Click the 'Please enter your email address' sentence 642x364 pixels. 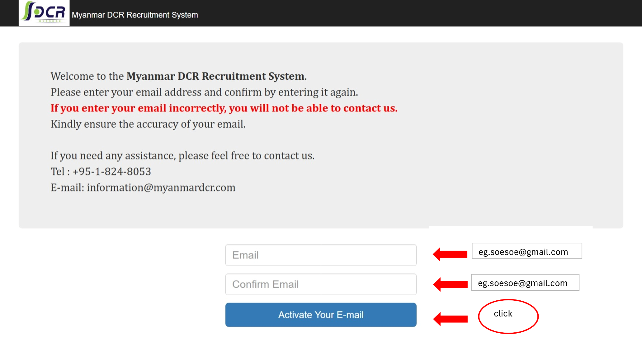[204, 92]
